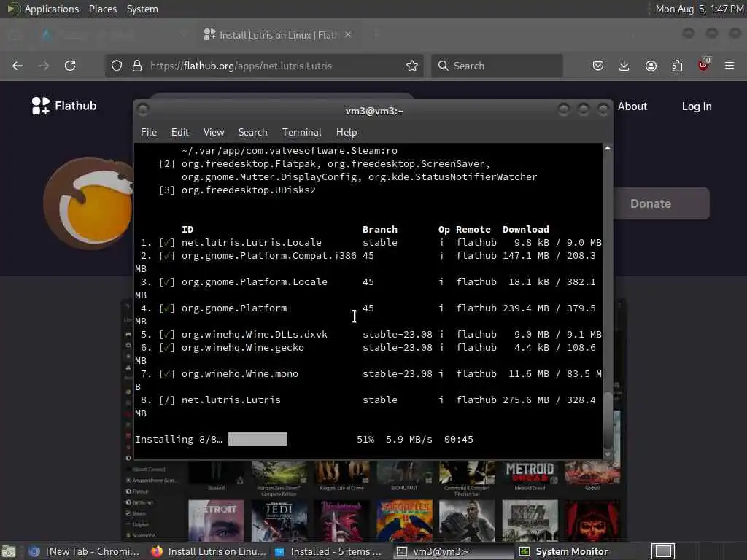Viewport: 747px width, 560px height.
Task: Click the Metroid Dread game cover
Action: [530, 472]
